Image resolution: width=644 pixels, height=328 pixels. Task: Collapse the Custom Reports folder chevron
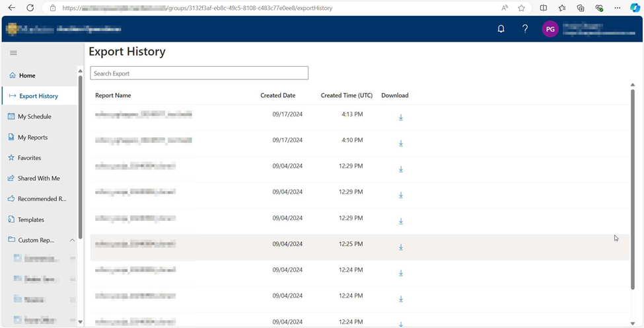(72, 241)
